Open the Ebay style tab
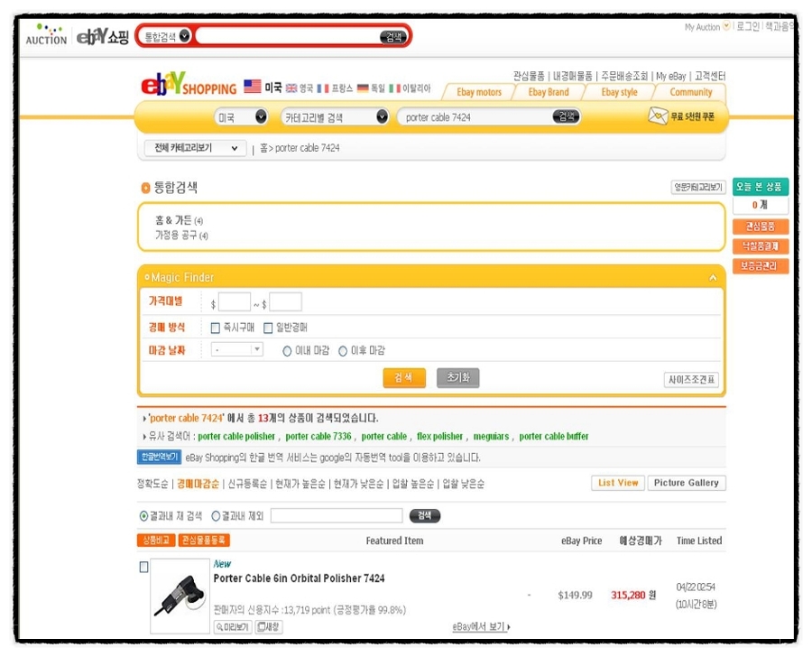Screen dimensions: 812x657 [619, 92]
